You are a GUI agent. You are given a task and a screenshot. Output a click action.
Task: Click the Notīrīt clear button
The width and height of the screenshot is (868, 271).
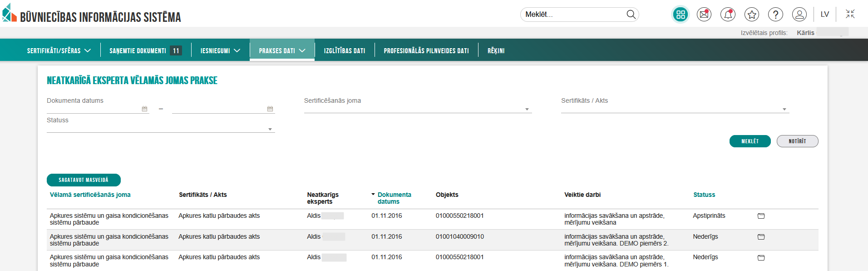797,141
